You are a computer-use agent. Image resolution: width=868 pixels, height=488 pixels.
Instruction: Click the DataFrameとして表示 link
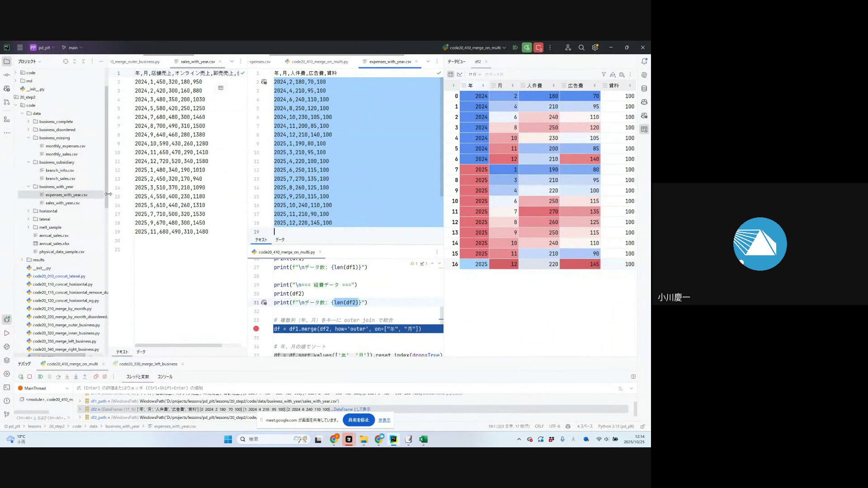click(352, 409)
